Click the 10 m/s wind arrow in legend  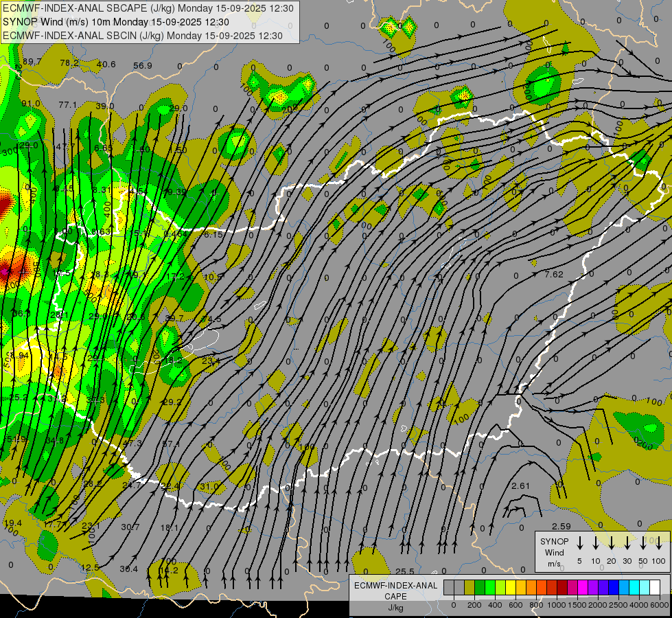point(596,543)
